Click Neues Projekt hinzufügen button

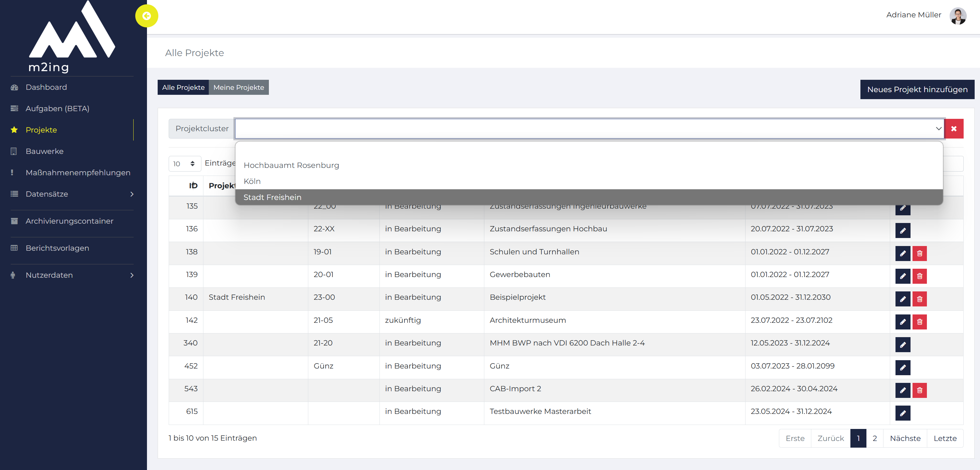point(917,89)
